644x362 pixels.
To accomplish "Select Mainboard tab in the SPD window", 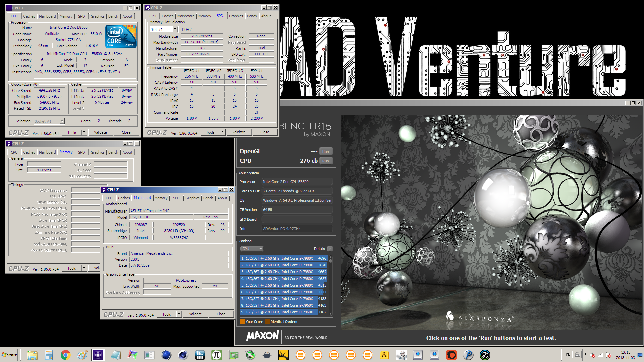I will pyautogui.click(x=186, y=16).
